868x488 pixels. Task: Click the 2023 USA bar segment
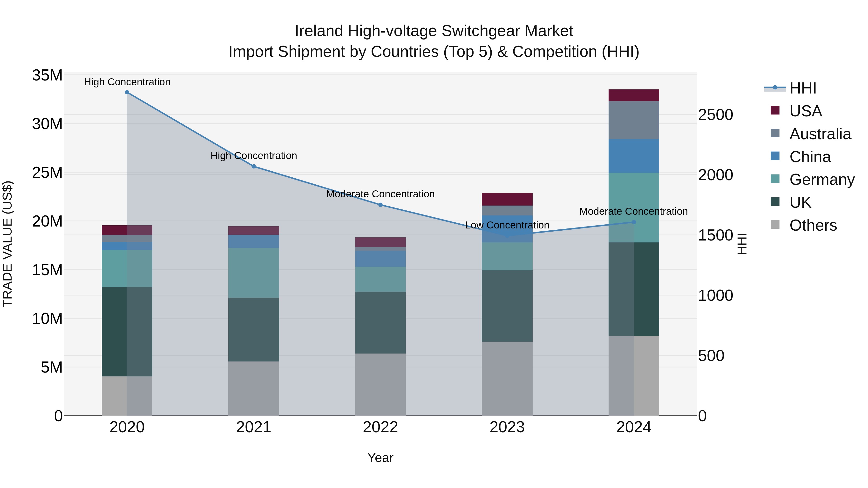tap(507, 199)
